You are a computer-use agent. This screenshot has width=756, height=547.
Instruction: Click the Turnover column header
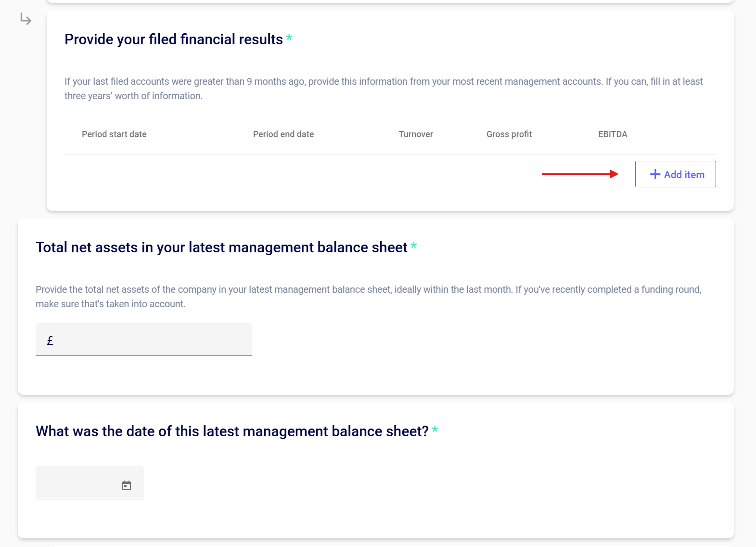[x=416, y=134]
